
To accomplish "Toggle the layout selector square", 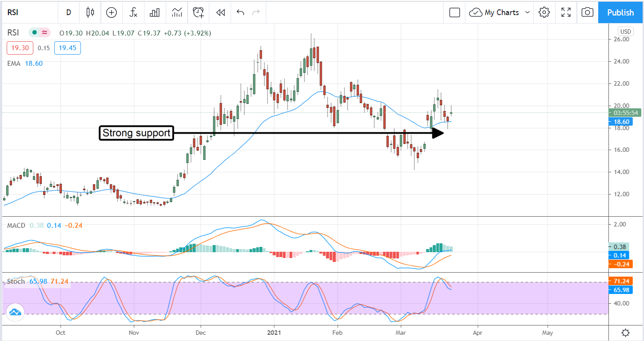I will pyautogui.click(x=454, y=12).
